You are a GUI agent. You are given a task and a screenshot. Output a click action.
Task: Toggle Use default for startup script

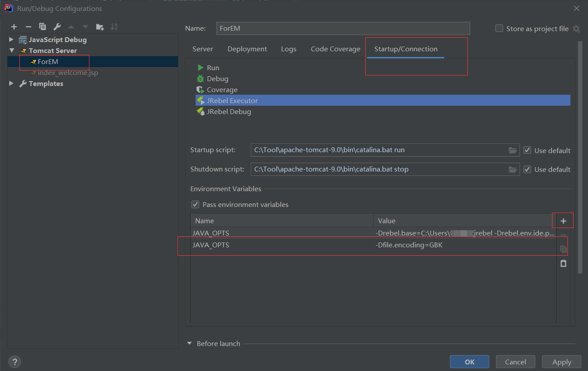527,150
